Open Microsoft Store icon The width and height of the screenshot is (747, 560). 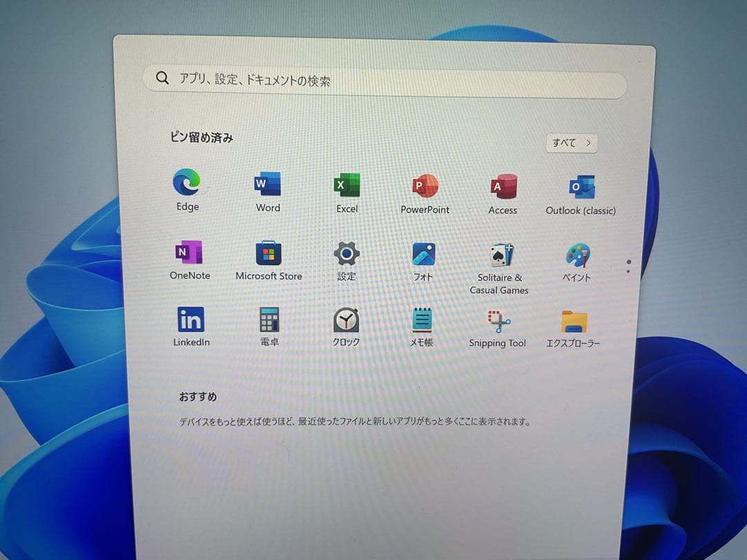coord(268,253)
